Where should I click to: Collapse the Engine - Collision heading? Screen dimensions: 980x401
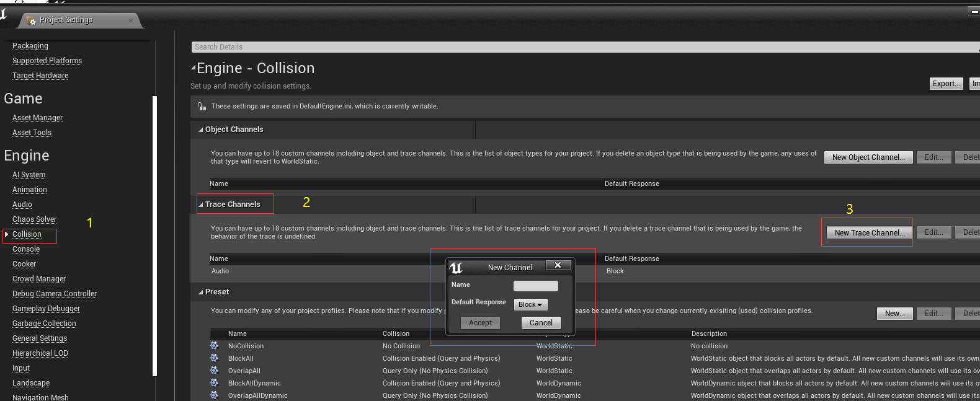coord(194,68)
